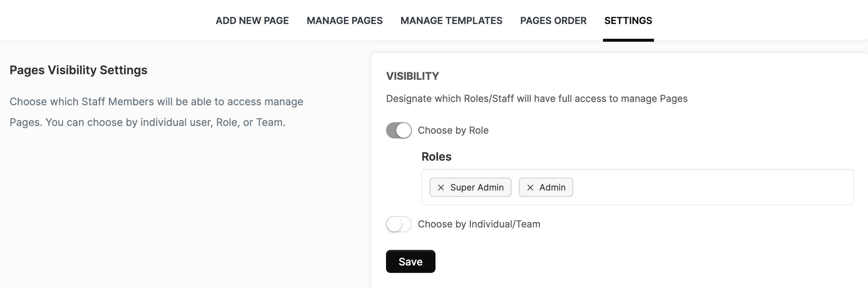Select the Super Admin chip label

pyautogui.click(x=477, y=188)
